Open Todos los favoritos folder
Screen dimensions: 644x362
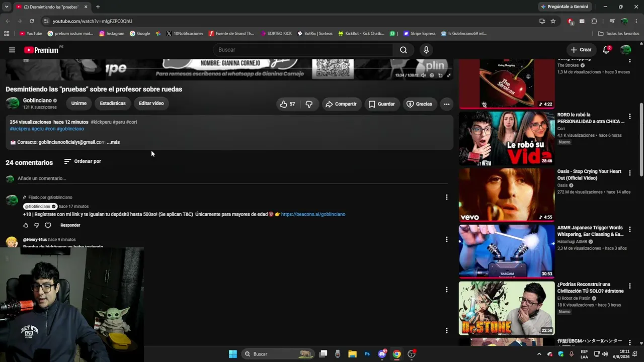pos(618,34)
